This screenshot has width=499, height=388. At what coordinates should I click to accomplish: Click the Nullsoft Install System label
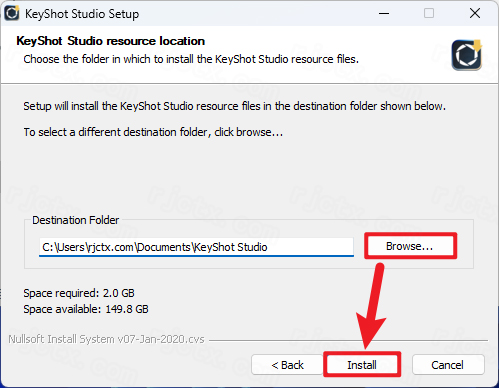[x=106, y=339]
